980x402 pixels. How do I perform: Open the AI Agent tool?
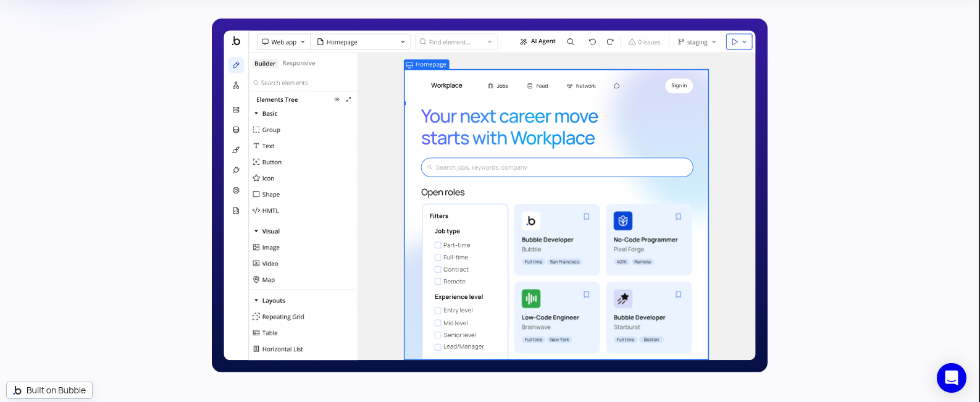pos(538,42)
